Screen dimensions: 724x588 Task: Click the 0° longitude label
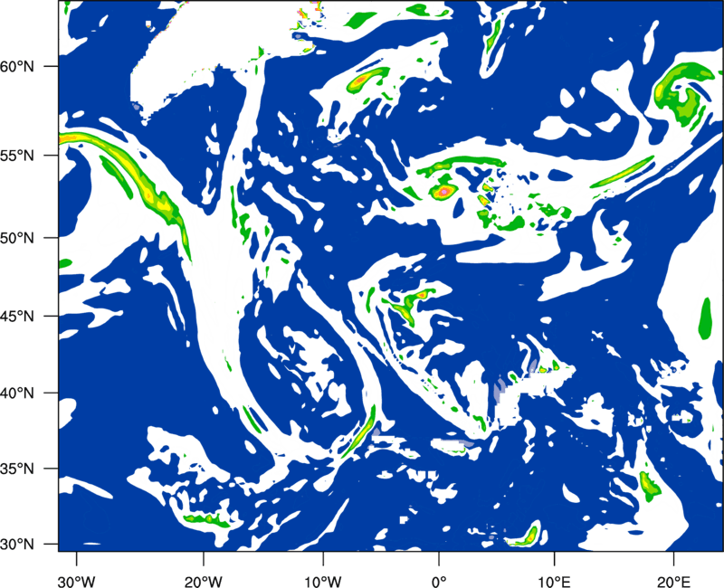[439, 582]
